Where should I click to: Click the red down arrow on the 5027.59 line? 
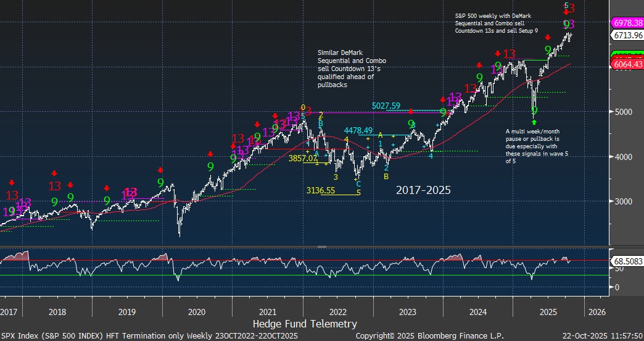(x=411, y=111)
